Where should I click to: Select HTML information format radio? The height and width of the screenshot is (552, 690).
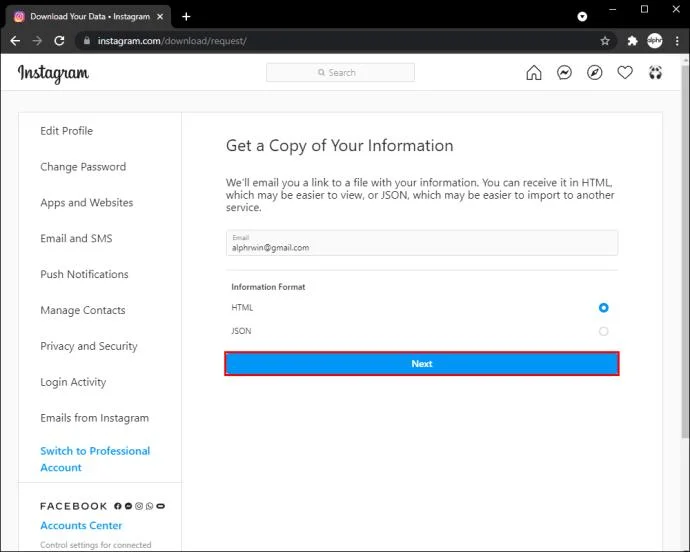coord(603,308)
